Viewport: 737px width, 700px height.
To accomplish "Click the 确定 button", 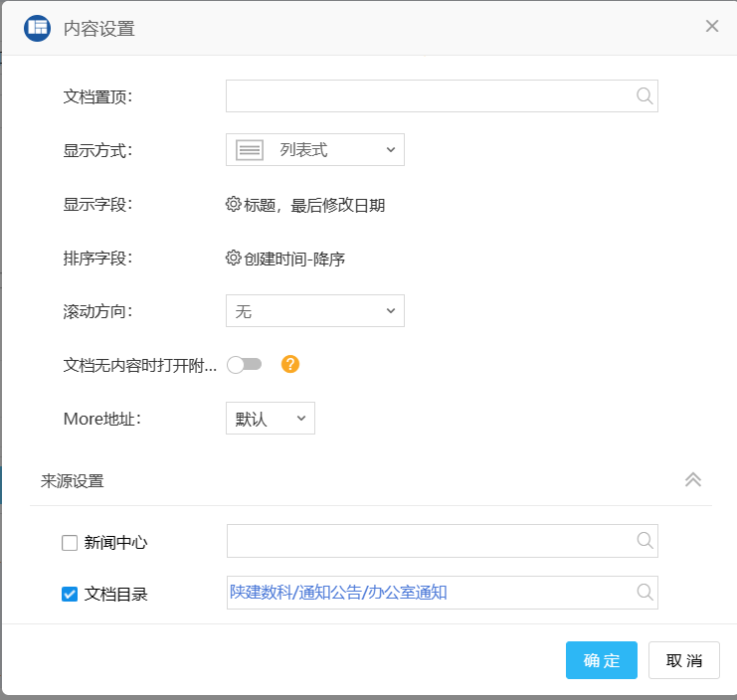I will [601, 660].
